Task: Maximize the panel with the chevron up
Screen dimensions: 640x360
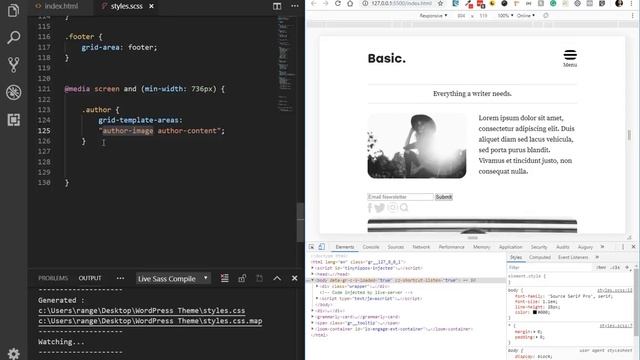Action: (277, 278)
